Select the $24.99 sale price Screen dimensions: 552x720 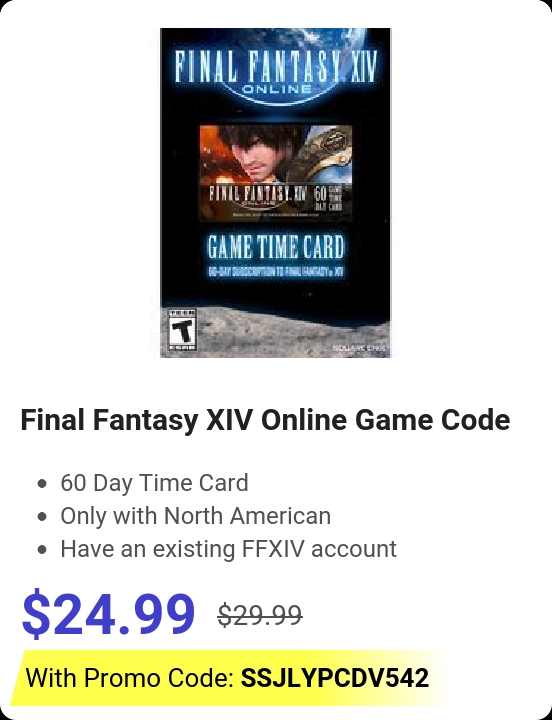pos(108,614)
